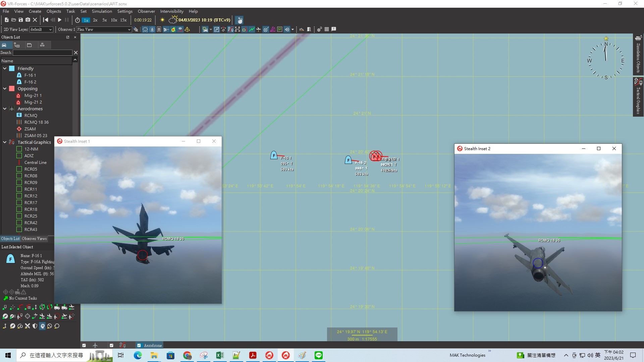Toggle the ADIZ graphic checkbox
The height and width of the screenshot is (362, 644).
[19, 156]
